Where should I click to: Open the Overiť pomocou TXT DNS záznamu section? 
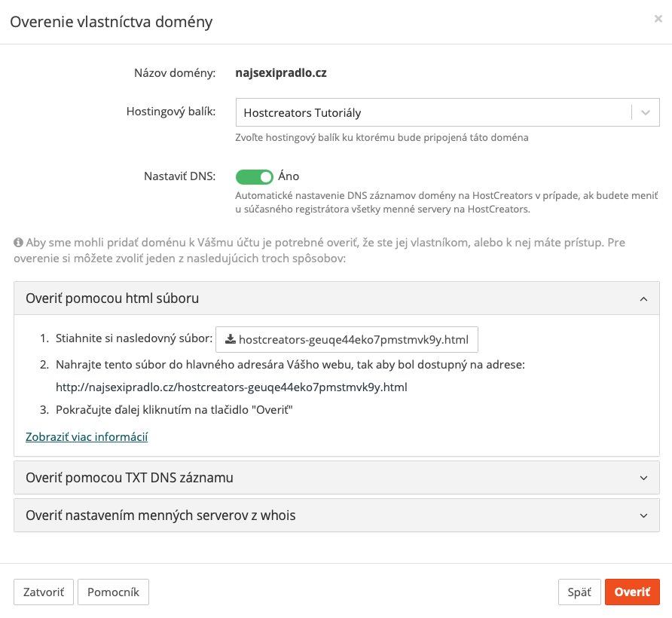pyautogui.click(x=337, y=478)
